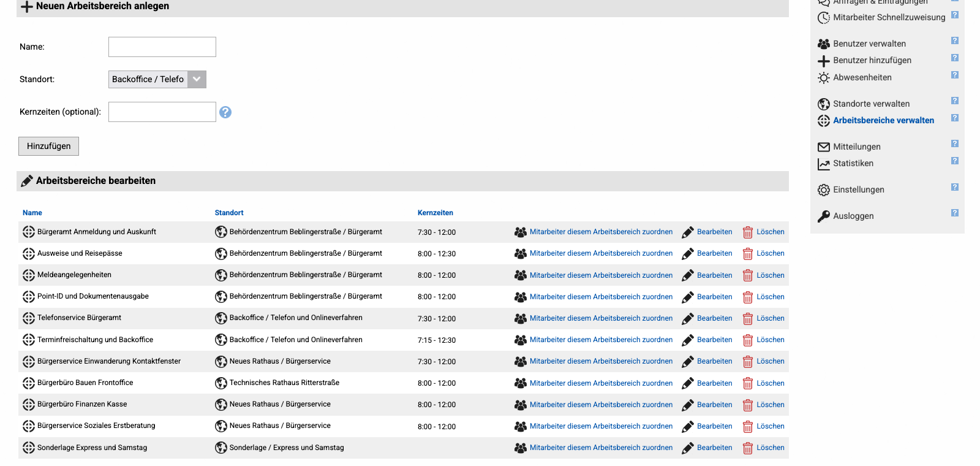This screenshot has width=980, height=466.
Task: Assign Mitarbeiter to Bürgerbüro Bauen Frontoffice
Action: [601, 383]
